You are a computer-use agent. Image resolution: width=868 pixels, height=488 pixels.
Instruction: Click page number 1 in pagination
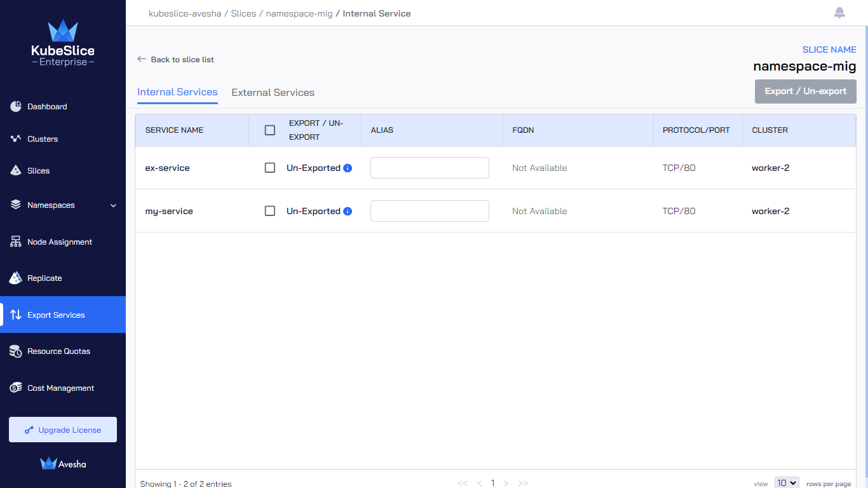click(492, 483)
